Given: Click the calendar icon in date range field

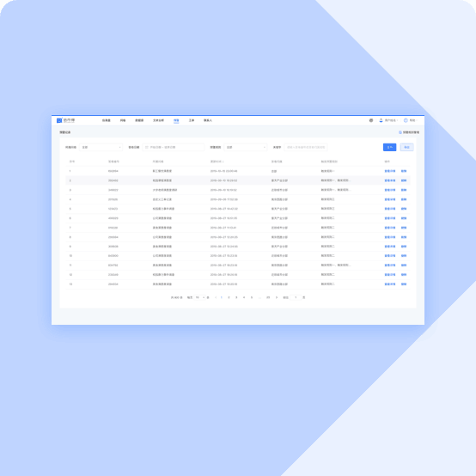Looking at the screenshot, I should [147, 147].
